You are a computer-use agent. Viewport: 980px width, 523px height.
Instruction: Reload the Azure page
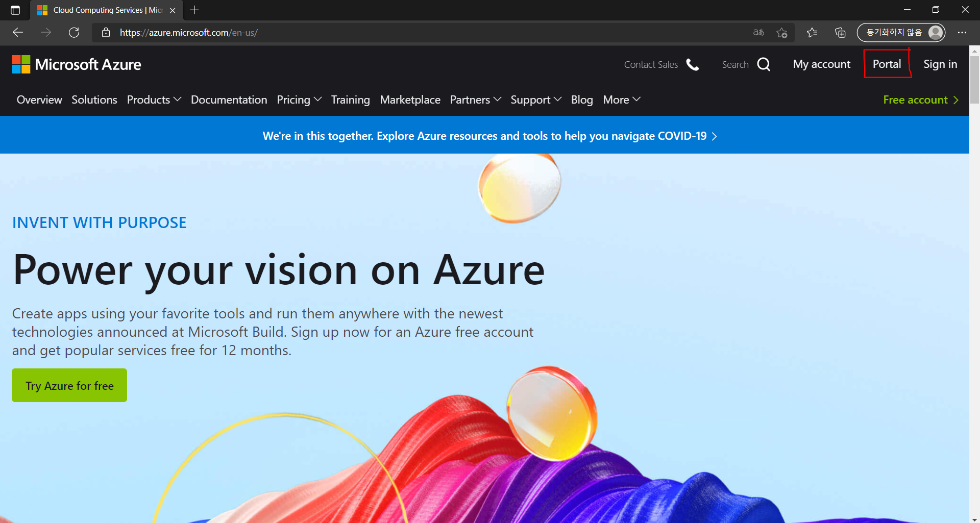pos(74,33)
